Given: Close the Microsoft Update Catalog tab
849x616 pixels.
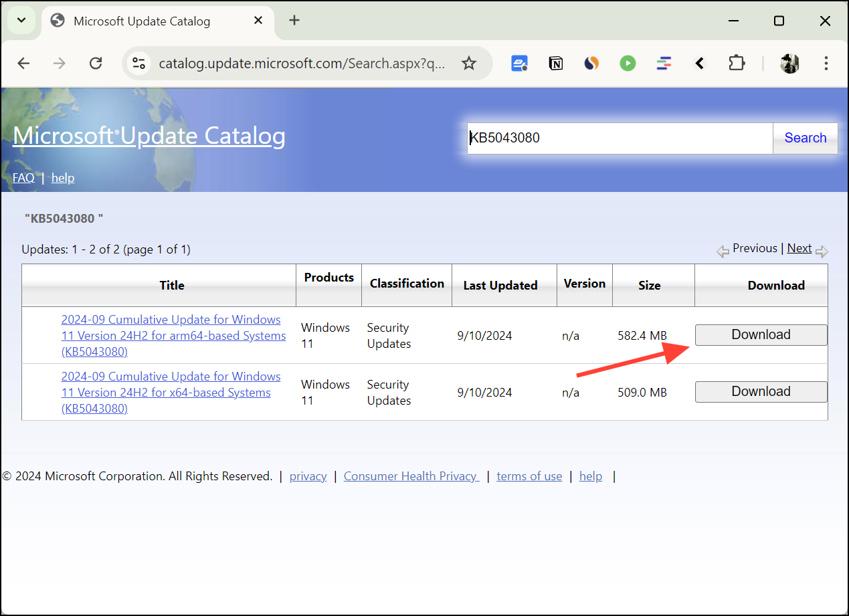Looking at the screenshot, I should coord(258,21).
